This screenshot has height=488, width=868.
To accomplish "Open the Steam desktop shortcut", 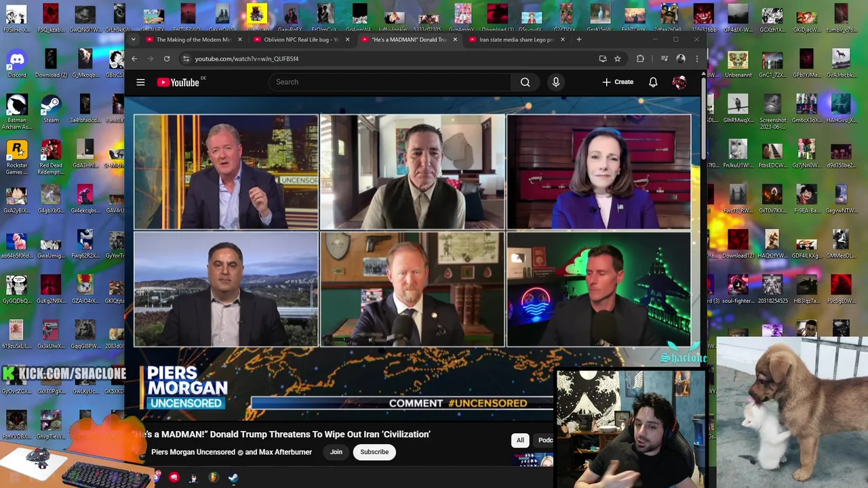I will pyautogui.click(x=51, y=108).
